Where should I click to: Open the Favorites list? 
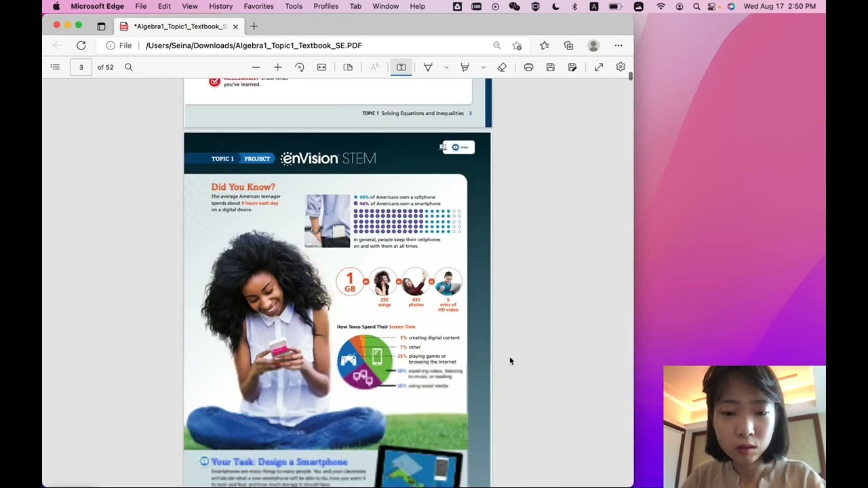545,45
